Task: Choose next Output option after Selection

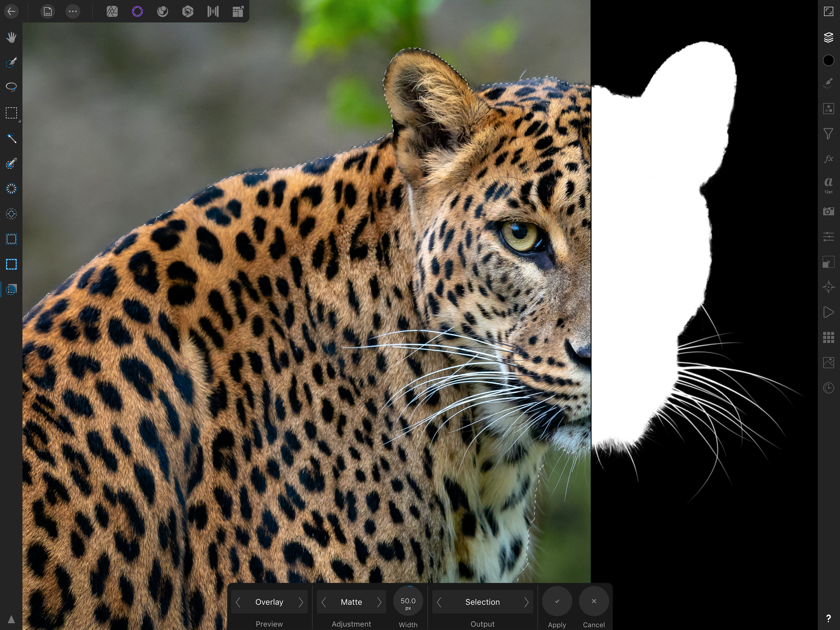Action: point(526,602)
